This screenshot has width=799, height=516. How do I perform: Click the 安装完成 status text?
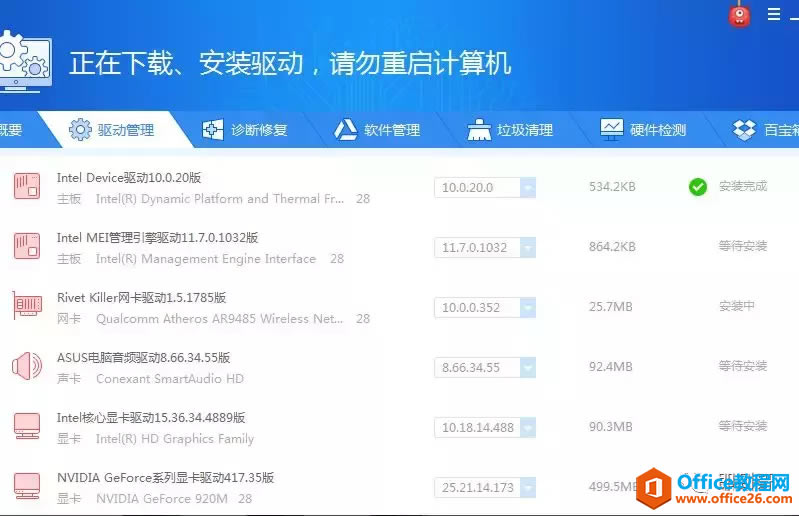743,186
